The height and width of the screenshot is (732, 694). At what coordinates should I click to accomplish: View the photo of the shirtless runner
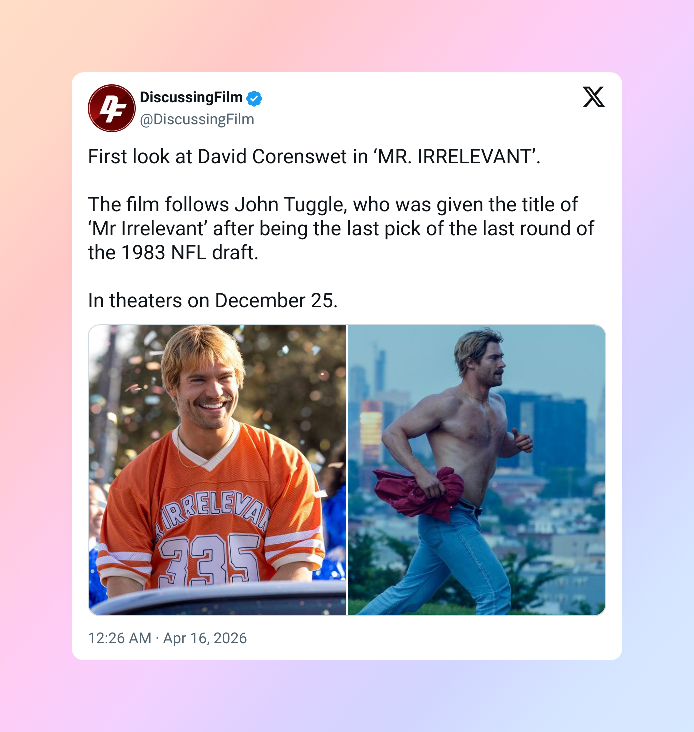tap(477, 470)
